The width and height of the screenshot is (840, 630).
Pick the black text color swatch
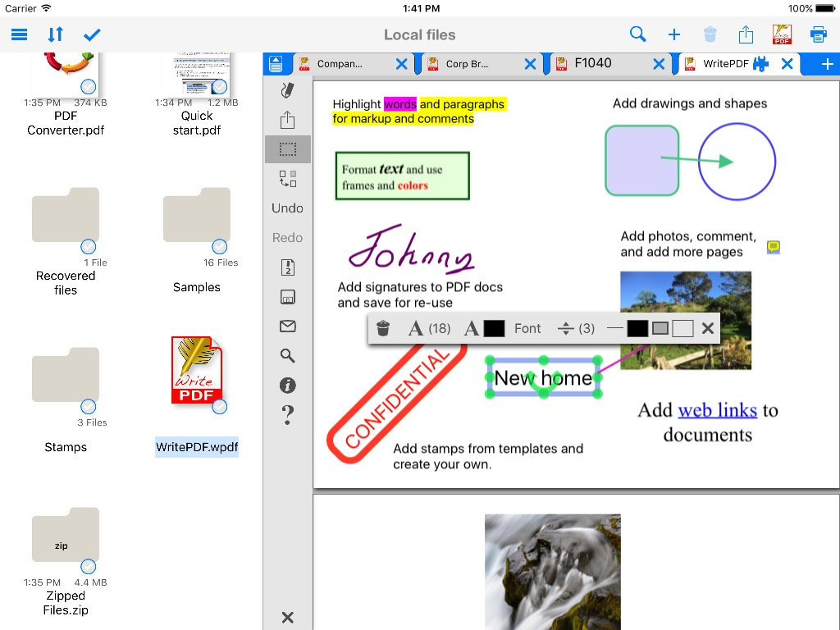coord(494,328)
